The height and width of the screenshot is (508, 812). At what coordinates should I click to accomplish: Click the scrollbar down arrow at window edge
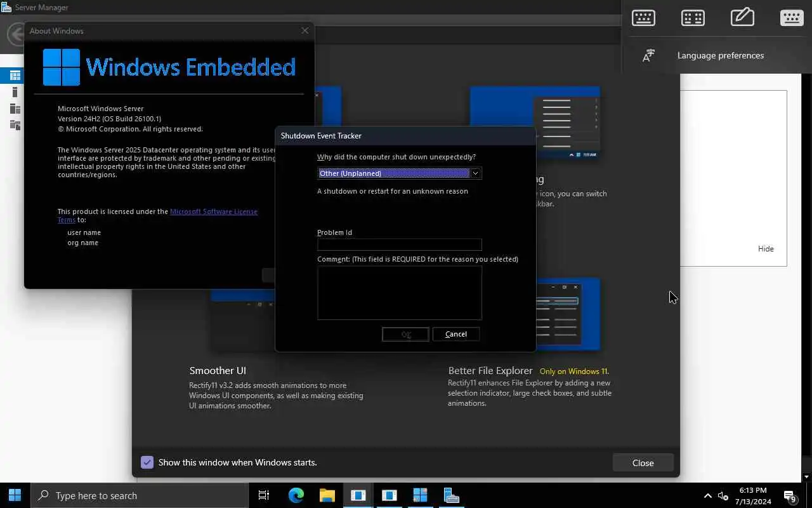pos(807,477)
